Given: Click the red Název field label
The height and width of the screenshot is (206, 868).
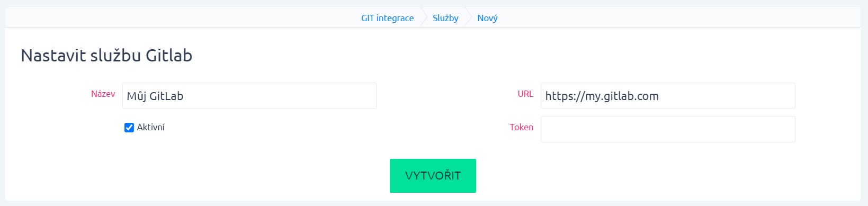Looking at the screenshot, I should [x=103, y=94].
